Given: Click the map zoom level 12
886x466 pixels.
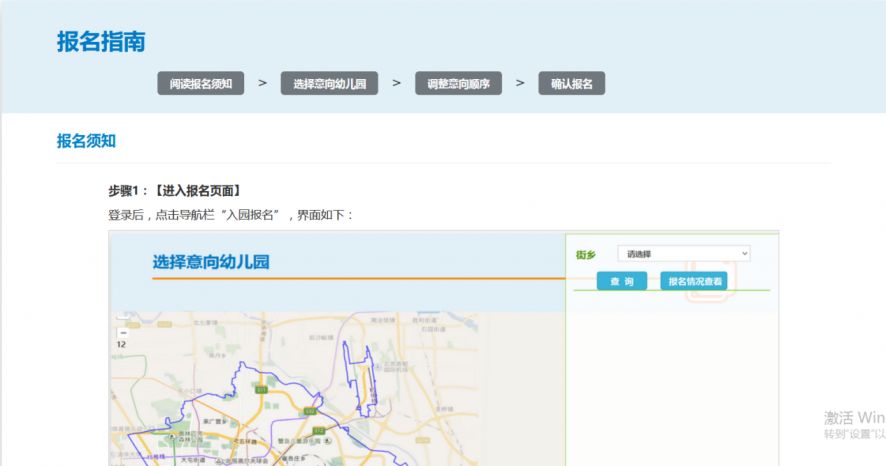Looking at the screenshot, I should click(121, 344).
